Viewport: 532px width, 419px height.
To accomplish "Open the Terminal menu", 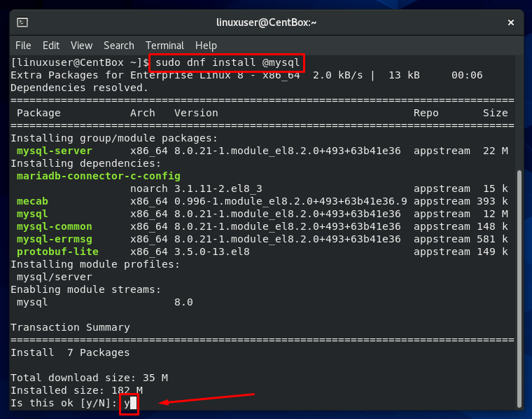I will click(x=164, y=46).
